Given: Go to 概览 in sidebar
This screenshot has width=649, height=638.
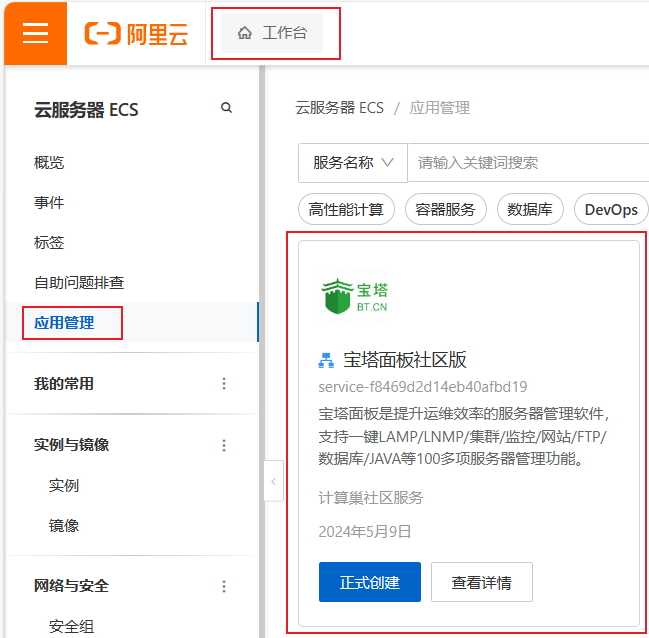Looking at the screenshot, I should (x=49, y=162).
